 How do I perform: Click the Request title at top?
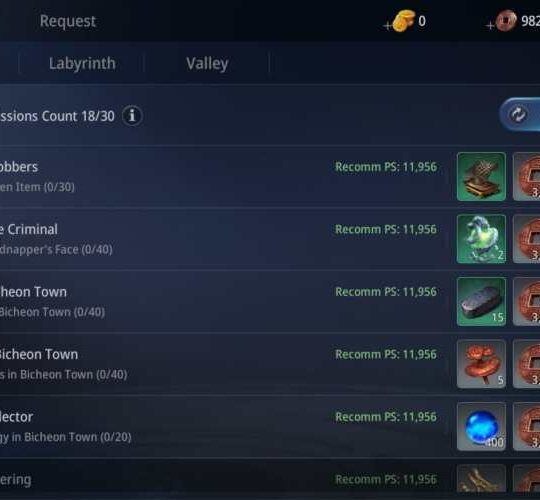(x=68, y=21)
